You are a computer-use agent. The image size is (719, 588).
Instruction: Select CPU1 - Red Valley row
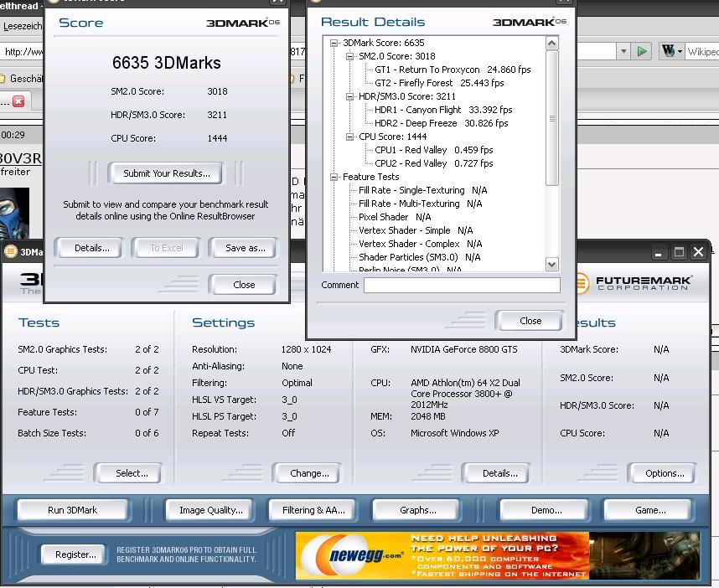434,150
